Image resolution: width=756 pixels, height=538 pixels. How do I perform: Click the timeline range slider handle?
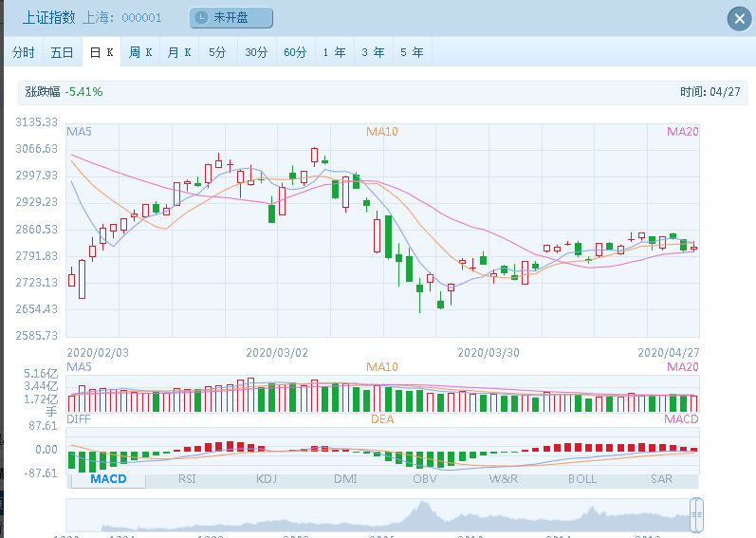point(696,516)
